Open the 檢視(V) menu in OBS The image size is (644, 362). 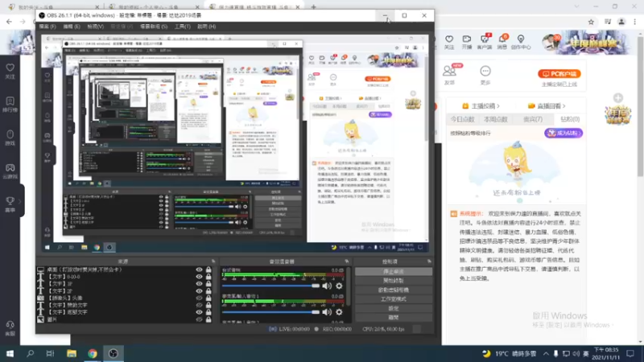click(95, 27)
